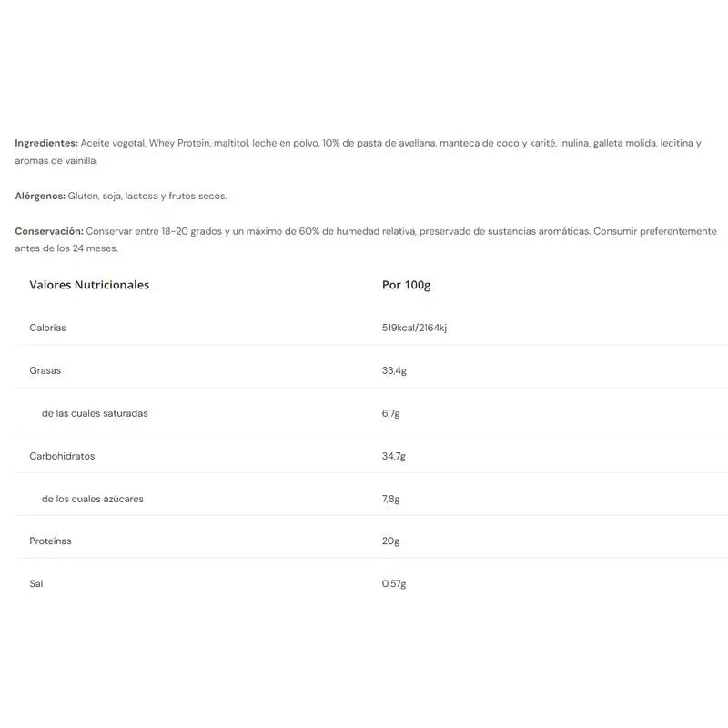Click the "0,57g" salt value
The height and width of the screenshot is (728, 728).
pyautogui.click(x=394, y=583)
